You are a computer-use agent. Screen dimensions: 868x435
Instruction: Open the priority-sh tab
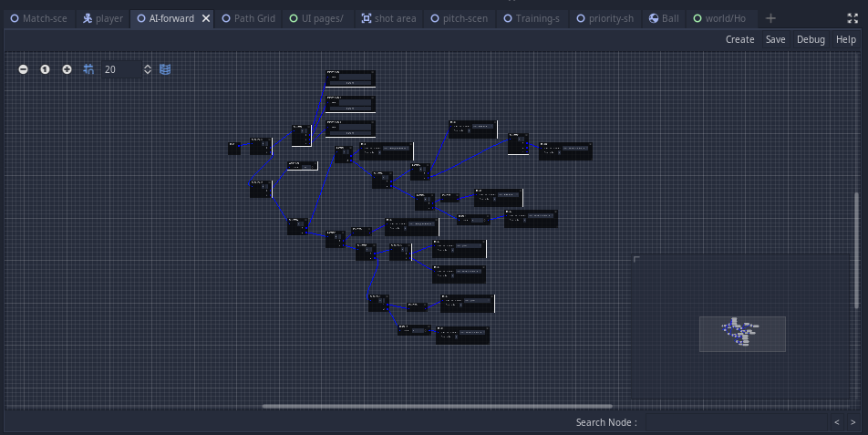pos(605,18)
